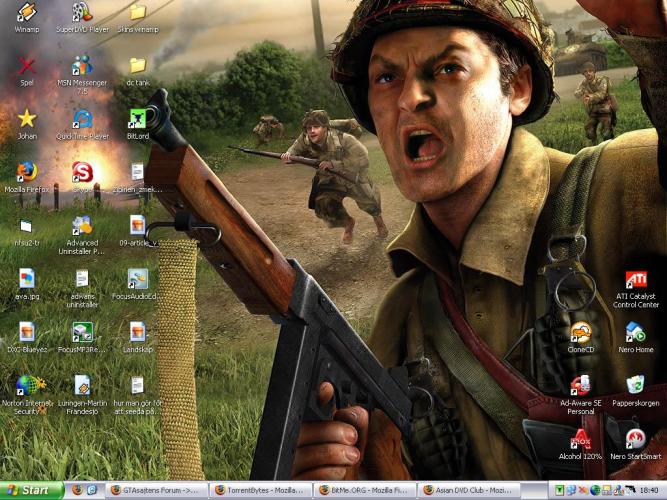Open the Skins winamp folder

point(137,13)
